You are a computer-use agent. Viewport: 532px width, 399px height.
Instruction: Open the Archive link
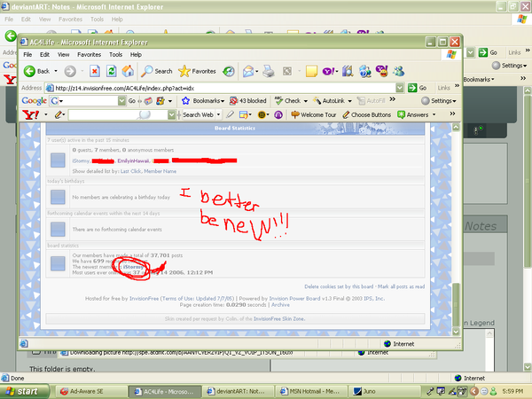coord(280,305)
